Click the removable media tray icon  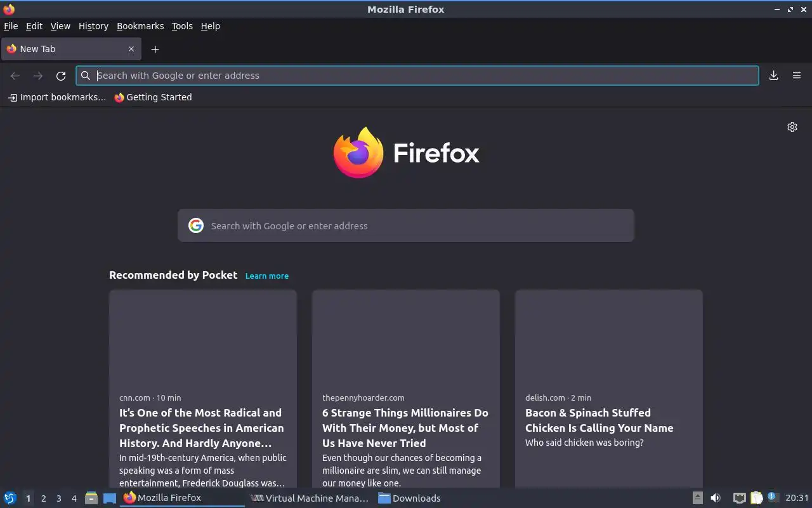[697, 498]
